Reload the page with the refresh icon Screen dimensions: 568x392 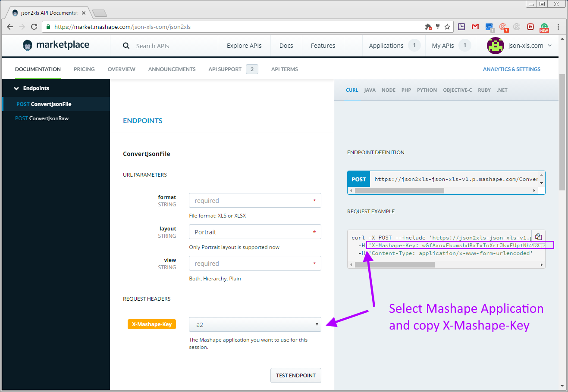click(x=34, y=27)
